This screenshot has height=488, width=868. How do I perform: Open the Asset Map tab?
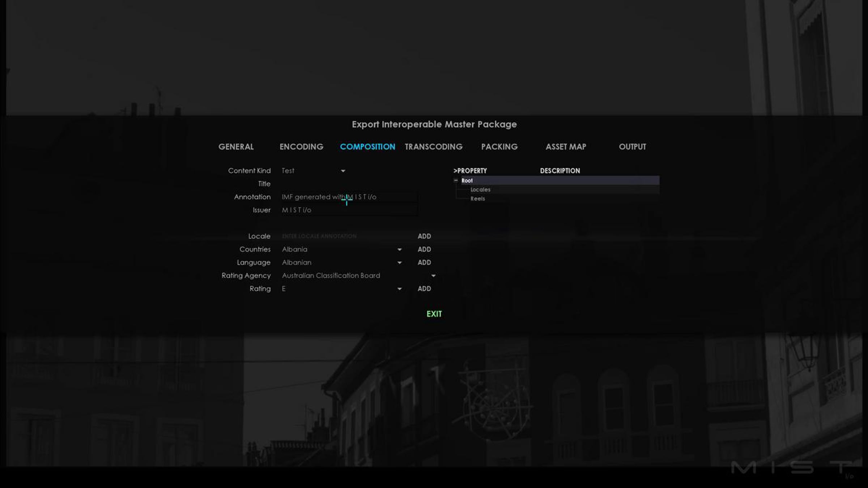566,147
